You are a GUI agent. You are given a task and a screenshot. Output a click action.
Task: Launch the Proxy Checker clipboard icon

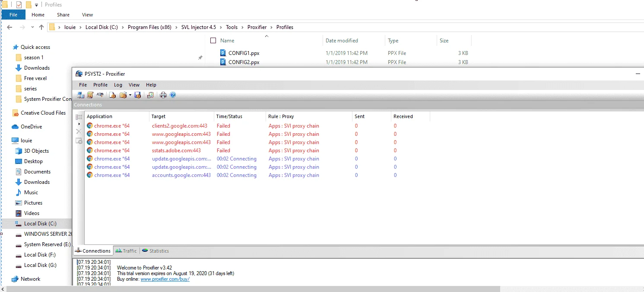click(x=150, y=95)
